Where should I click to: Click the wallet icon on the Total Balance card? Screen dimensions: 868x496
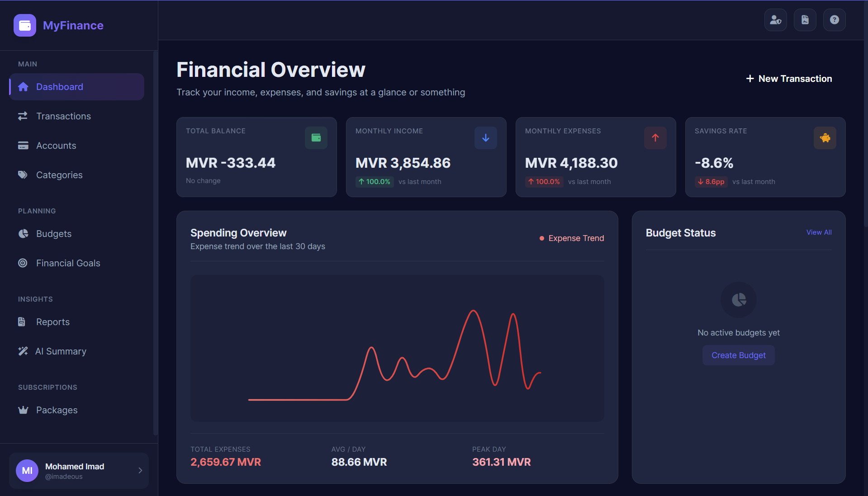coord(316,138)
